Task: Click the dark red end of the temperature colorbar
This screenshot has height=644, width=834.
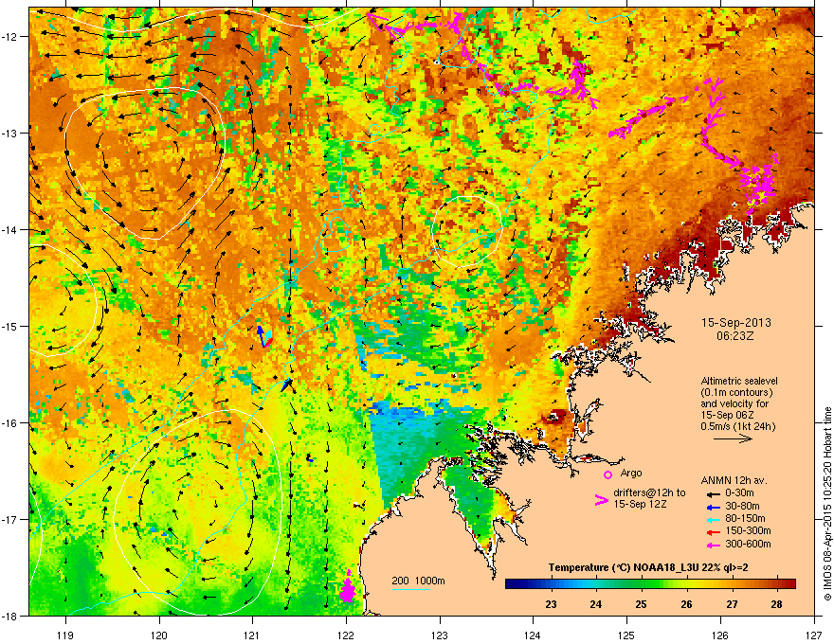Action: [789, 583]
